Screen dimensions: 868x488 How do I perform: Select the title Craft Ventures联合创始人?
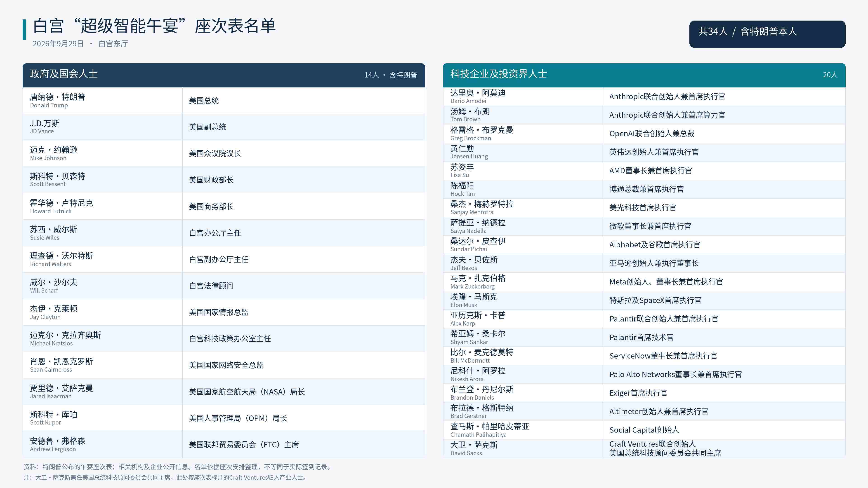tap(652, 444)
